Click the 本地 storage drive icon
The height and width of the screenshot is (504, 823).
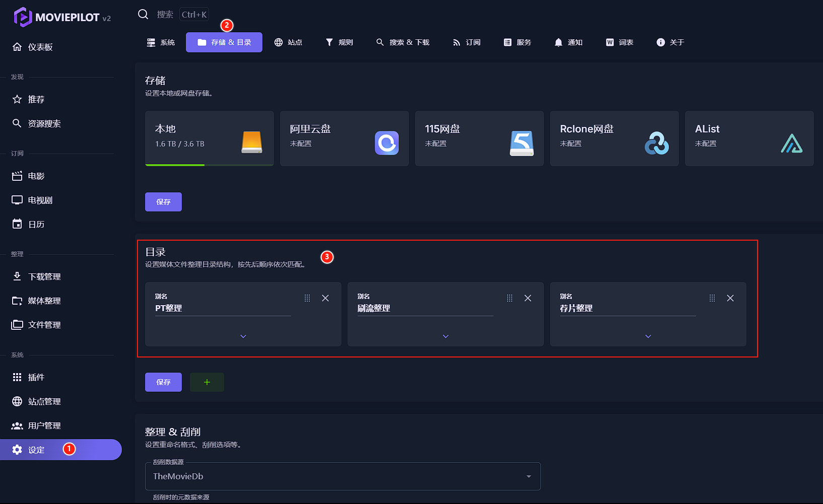point(252,142)
